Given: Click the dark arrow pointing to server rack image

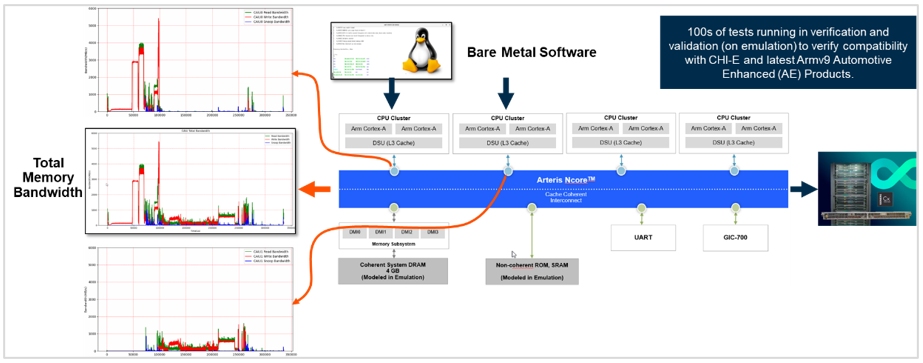Looking at the screenshot, I should coord(803,189).
